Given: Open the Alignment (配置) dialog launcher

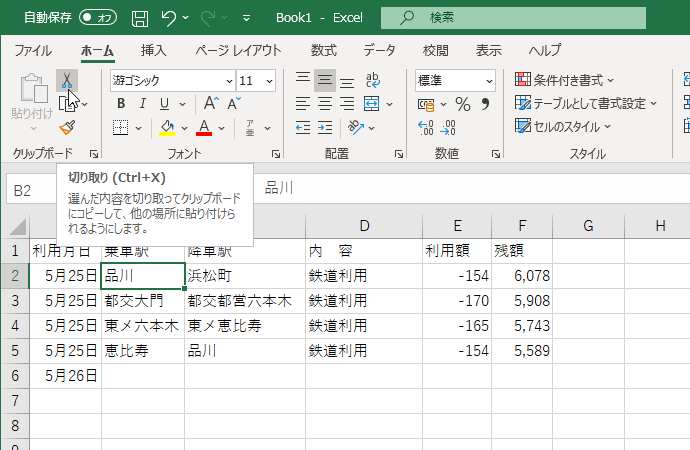Looking at the screenshot, I should click(x=399, y=154).
